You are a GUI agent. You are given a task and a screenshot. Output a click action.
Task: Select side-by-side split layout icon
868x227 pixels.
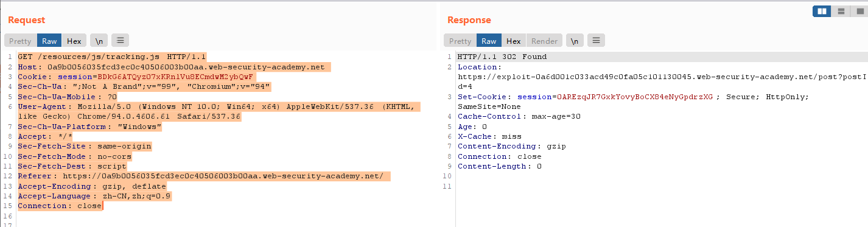click(x=822, y=11)
